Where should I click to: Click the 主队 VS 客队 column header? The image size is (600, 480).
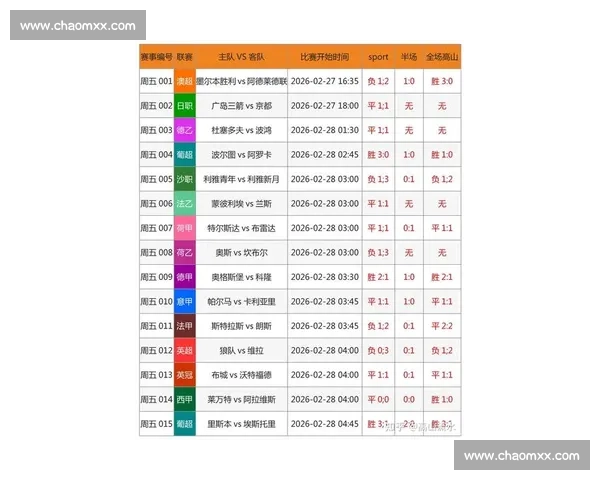coord(241,57)
